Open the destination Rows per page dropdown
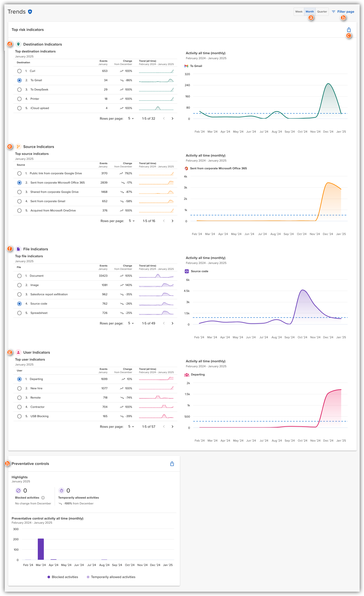The image size is (364, 596). click(130, 119)
